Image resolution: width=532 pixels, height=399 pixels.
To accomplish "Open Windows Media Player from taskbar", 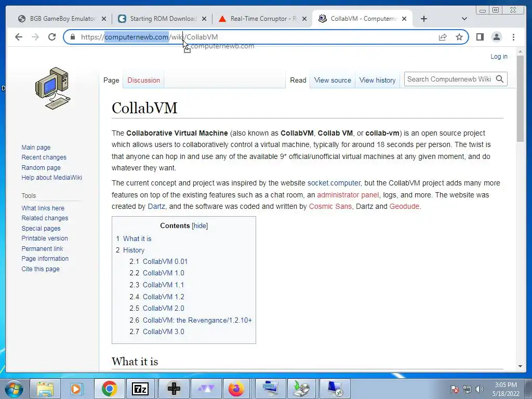I will (77, 389).
